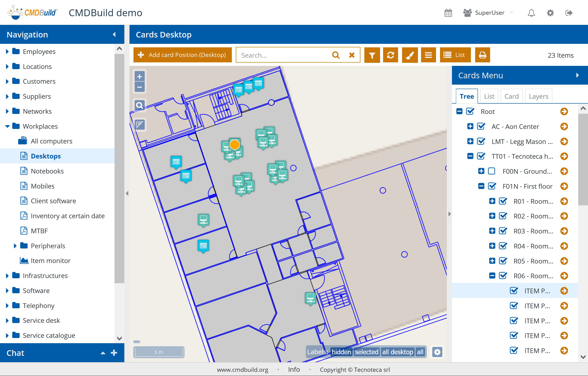Collapse the Workplaces folder
The image size is (588, 376).
pyautogui.click(x=7, y=126)
